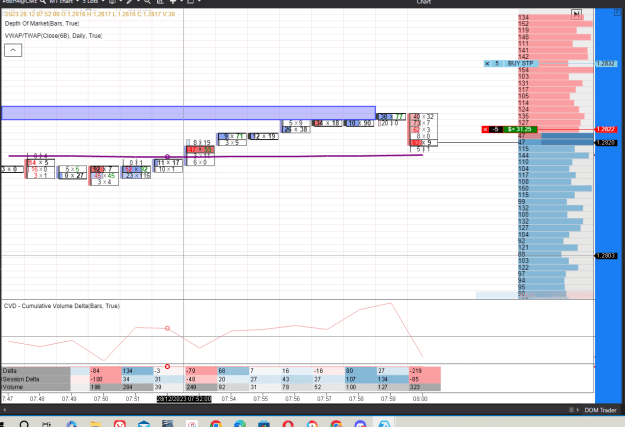Click the position size -5 box
Screen dimensions: 625x427
(x=495, y=129)
